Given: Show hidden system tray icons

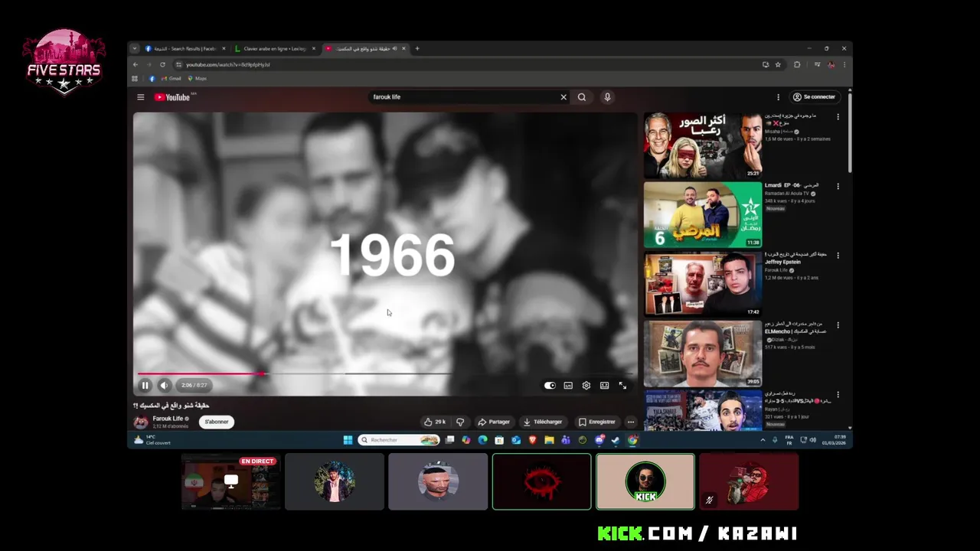Looking at the screenshot, I should 763,440.
